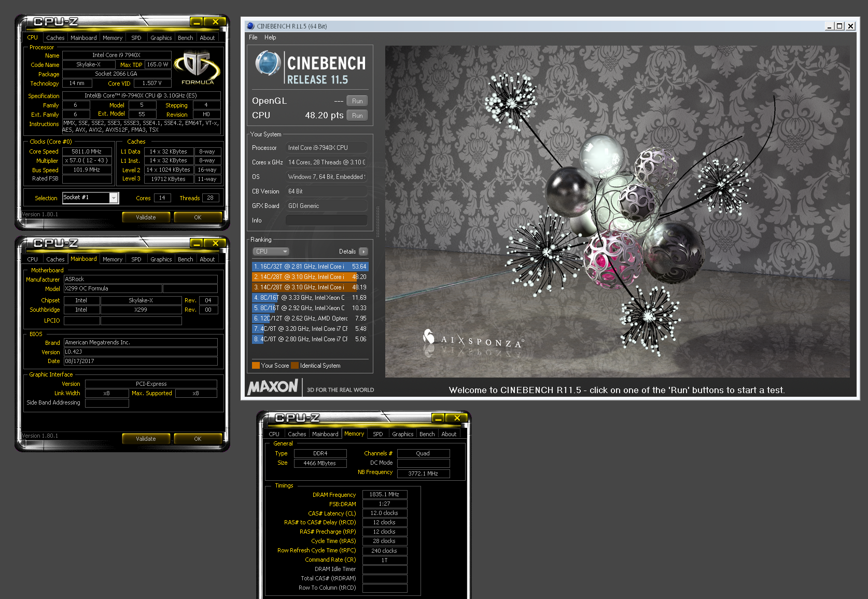The height and width of the screenshot is (599, 868).
Task: Select SPD tab in Memory CPU-Z window
Action: [377, 434]
